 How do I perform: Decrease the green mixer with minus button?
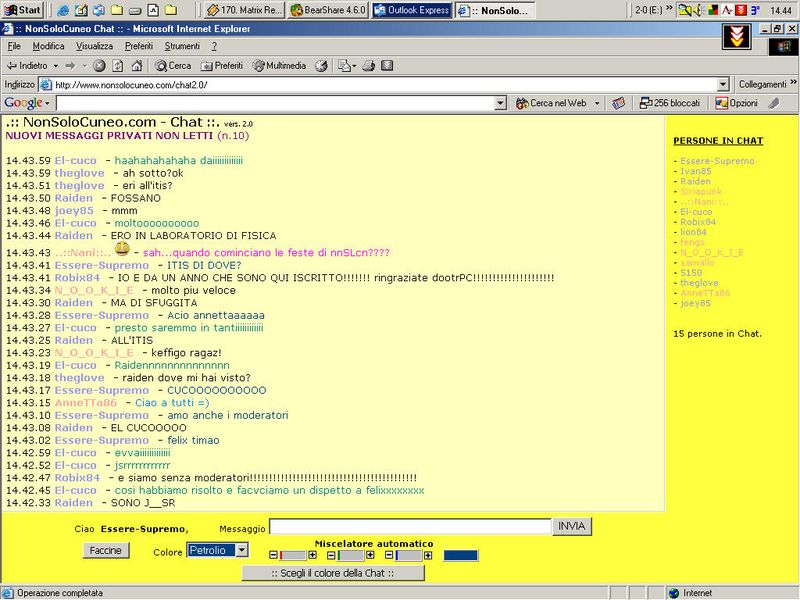coord(332,555)
